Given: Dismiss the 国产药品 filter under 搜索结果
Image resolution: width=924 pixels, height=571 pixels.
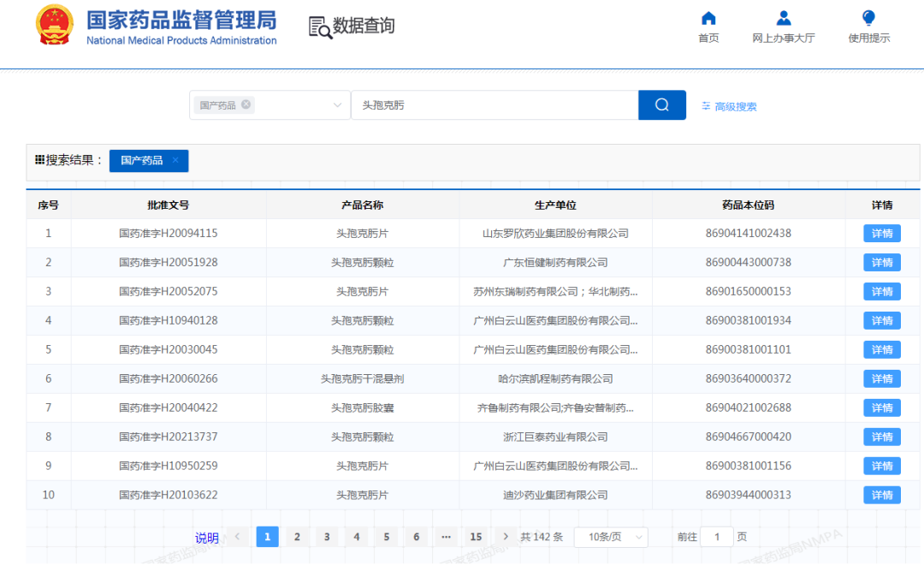Looking at the screenshot, I should click(177, 160).
